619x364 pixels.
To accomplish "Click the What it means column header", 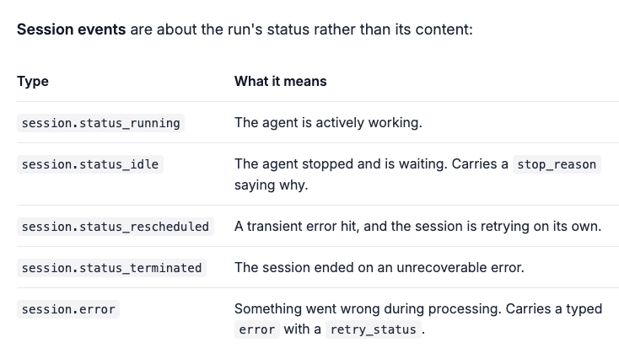I will (x=281, y=81).
